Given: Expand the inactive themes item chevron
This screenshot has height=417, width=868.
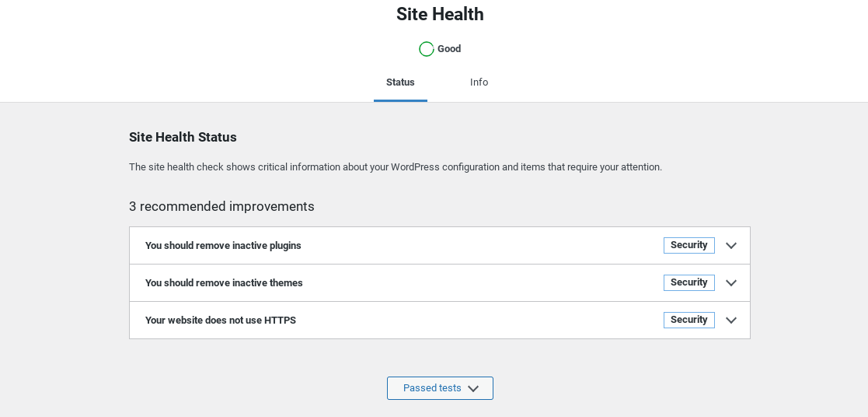Looking at the screenshot, I should click(x=730, y=283).
